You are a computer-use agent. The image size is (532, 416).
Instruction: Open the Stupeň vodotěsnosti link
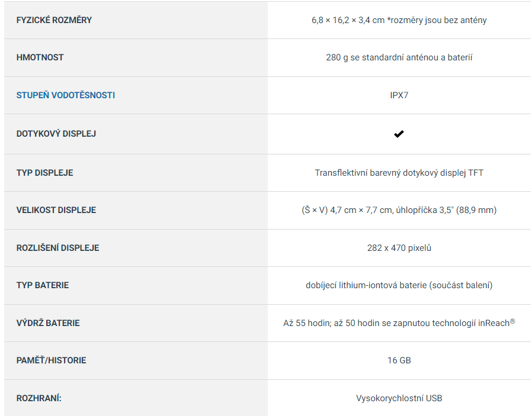[66, 95]
